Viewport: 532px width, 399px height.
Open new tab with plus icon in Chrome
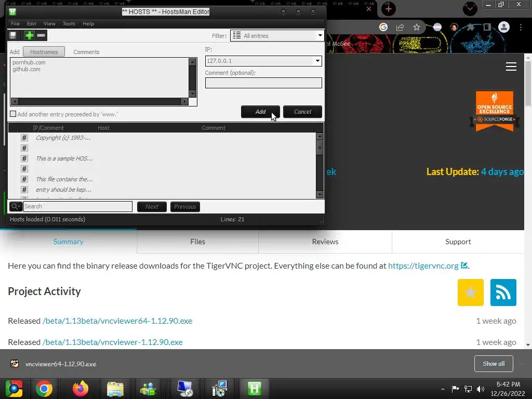click(389, 9)
